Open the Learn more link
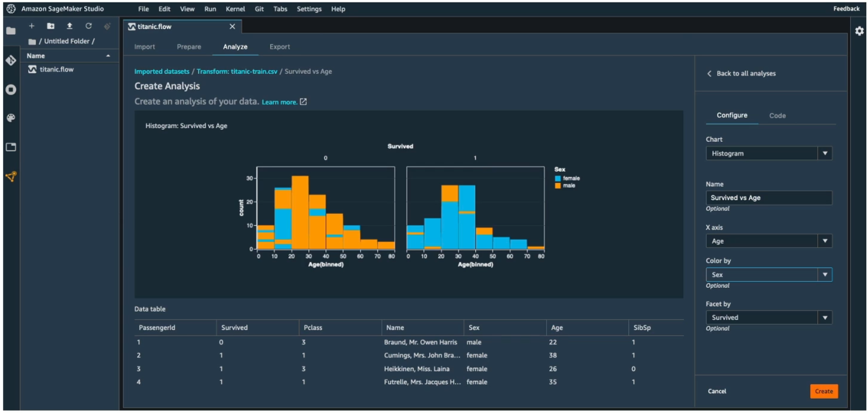 point(280,103)
